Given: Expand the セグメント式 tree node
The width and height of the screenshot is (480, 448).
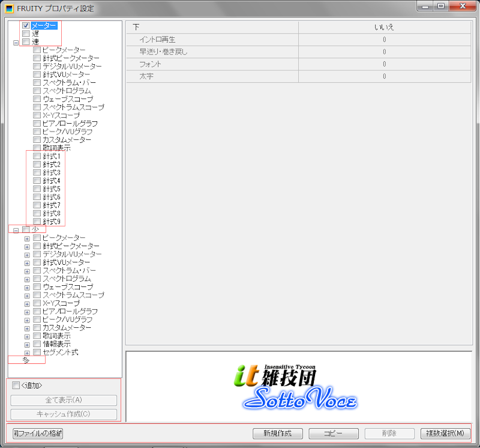Looking at the screenshot, I should [27, 353].
